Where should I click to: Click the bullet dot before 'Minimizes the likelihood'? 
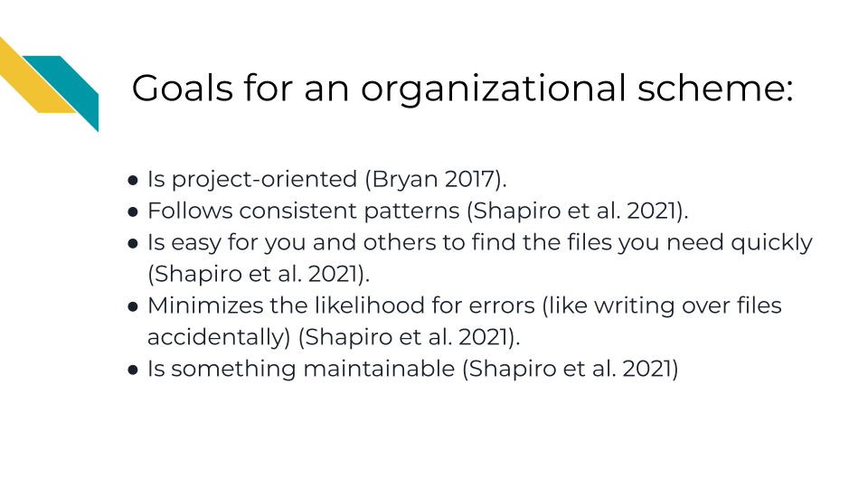tap(132, 306)
